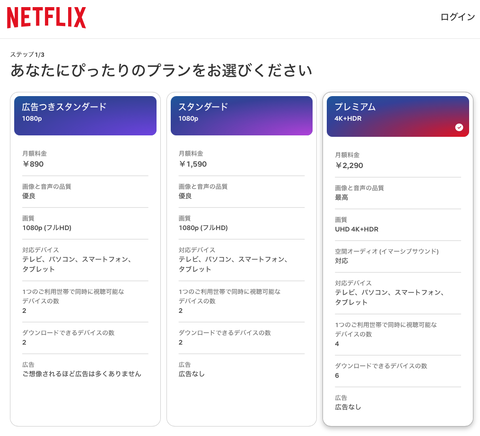The image size is (480, 436).
Task: Click the UHD 4K+HDR resolution value
Action: tap(357, 229)
